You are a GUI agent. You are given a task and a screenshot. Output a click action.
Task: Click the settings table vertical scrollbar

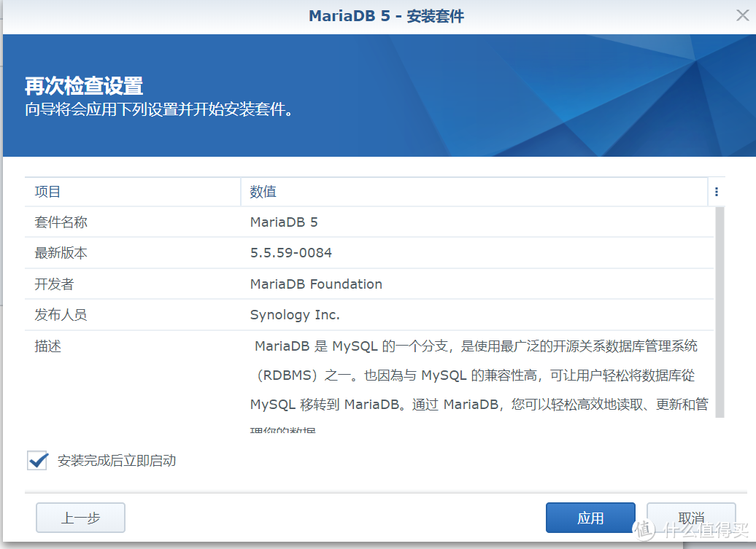tap(720, 312)
